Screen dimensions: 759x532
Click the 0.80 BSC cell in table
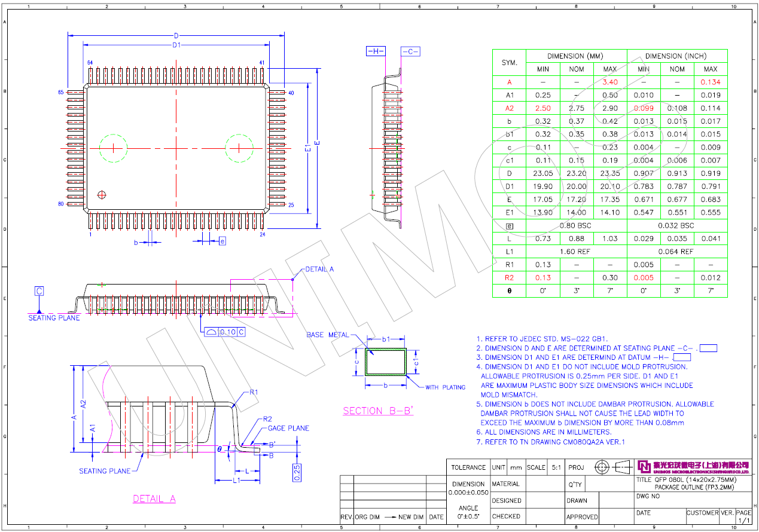pos(575,226)
